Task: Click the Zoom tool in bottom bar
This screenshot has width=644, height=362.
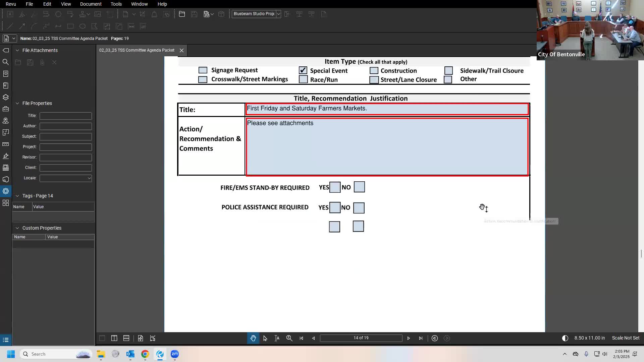Action: pos(289,338)
